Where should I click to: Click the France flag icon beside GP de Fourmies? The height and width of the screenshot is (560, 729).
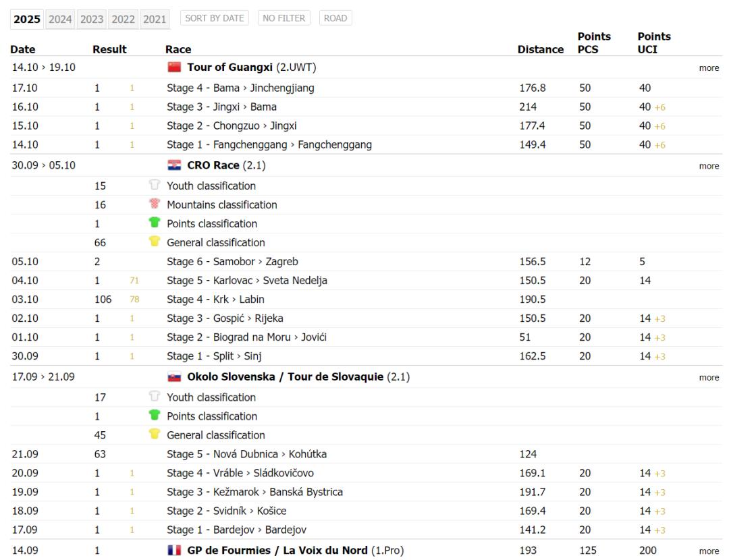174,551
